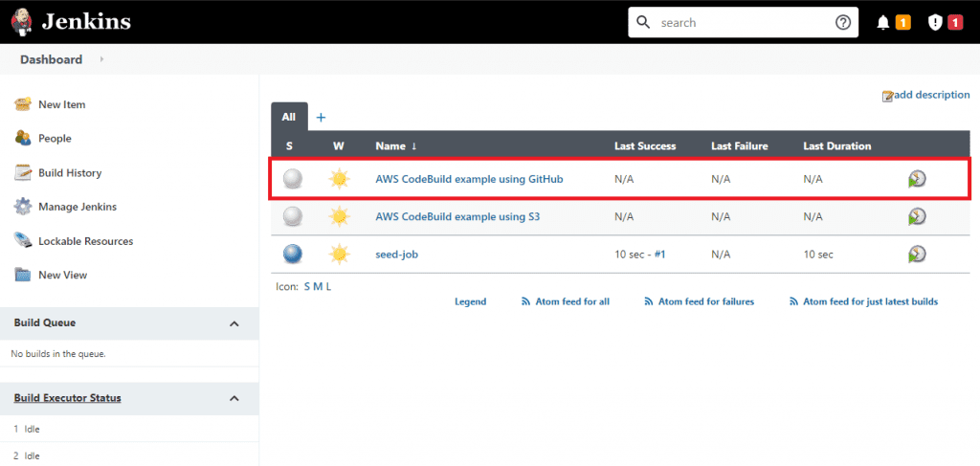The image size is (980, 466).
Task: Select the All view tab
Action: pyautogui.click(x=288, y=117)
